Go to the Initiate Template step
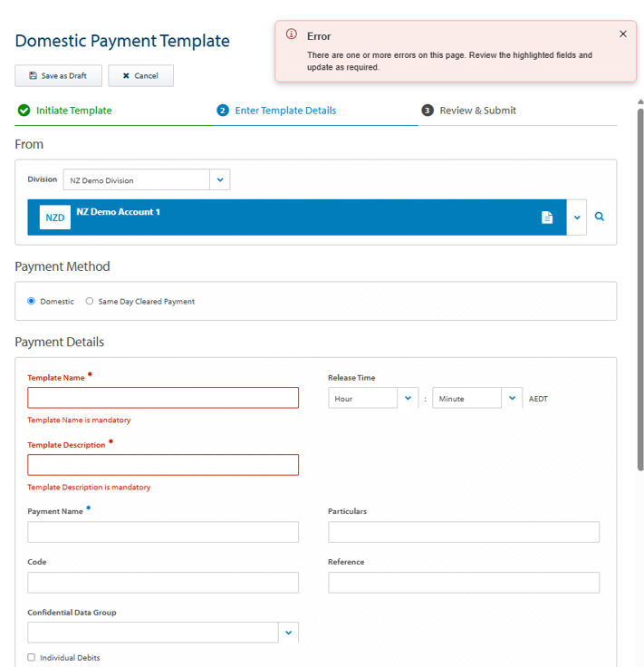The image size is (644, 667). 73,111
